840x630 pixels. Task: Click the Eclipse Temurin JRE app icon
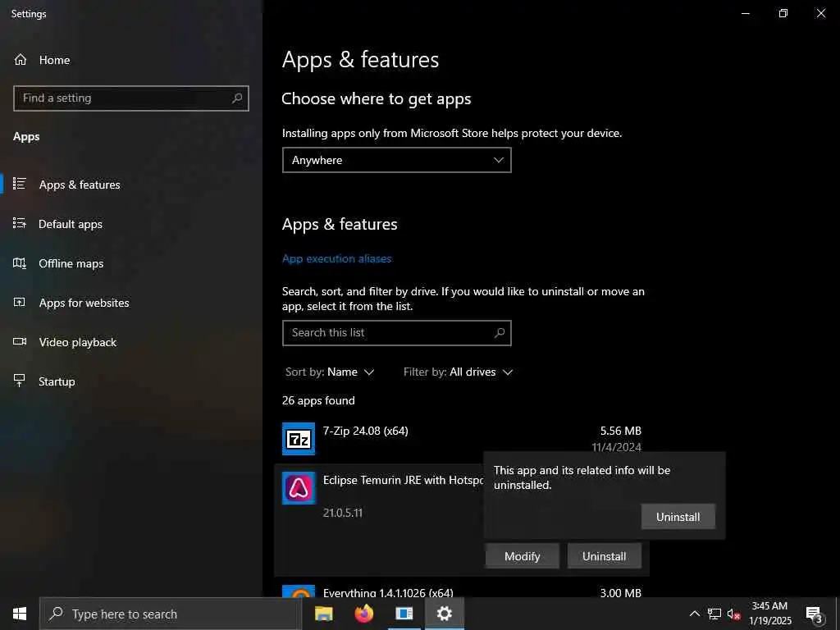coord(299,488)
